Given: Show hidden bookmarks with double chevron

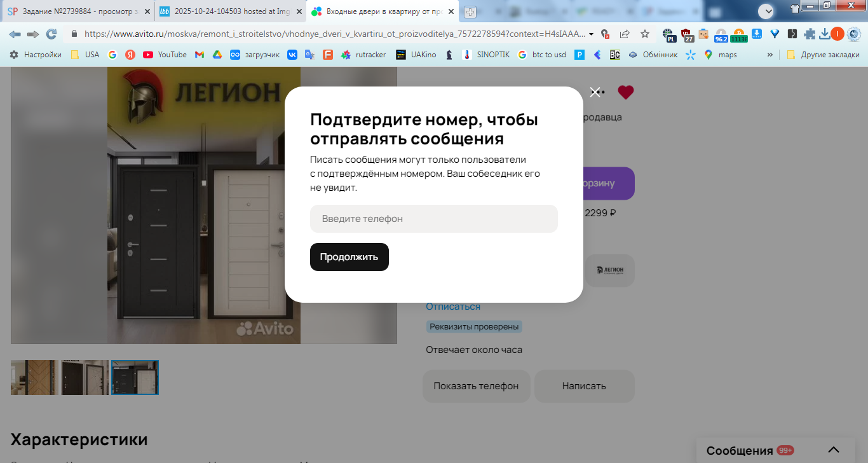Looking at the screenshot, I should click(770, 55).
